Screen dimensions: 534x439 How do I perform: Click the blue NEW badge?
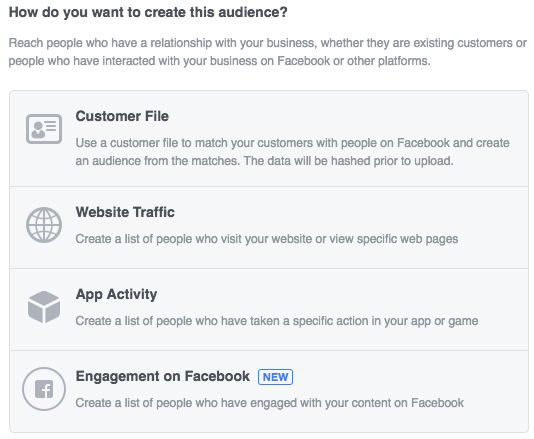tap(275, 377)
